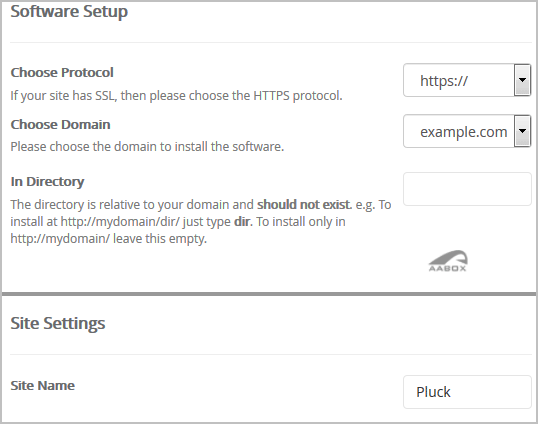Image resolution: width=538 pixels, height=424 pixels.
Task: Click the Software Setup heading
Action: click(69, 12)
